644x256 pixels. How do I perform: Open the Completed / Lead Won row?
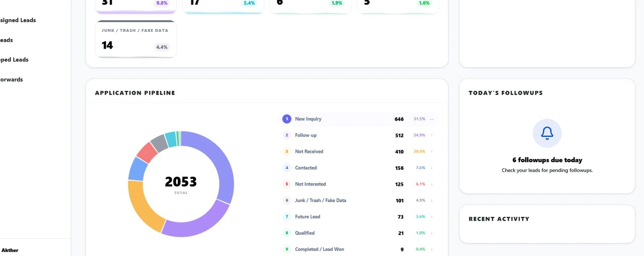359,249
